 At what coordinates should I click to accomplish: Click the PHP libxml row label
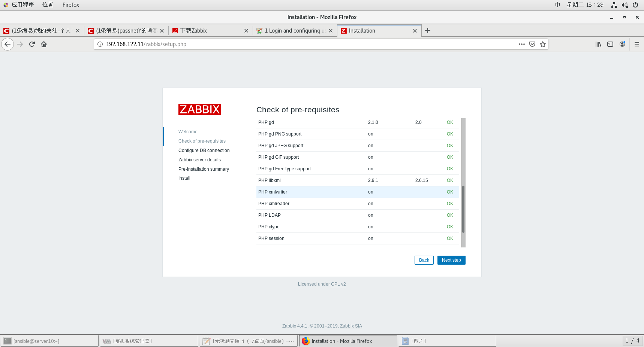point(270,180)
